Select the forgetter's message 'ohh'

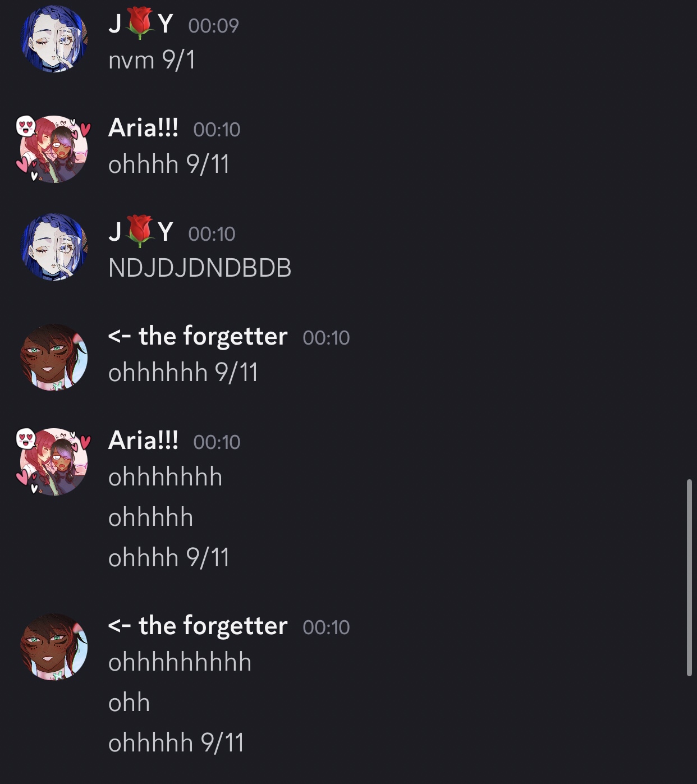click(129, 703)
